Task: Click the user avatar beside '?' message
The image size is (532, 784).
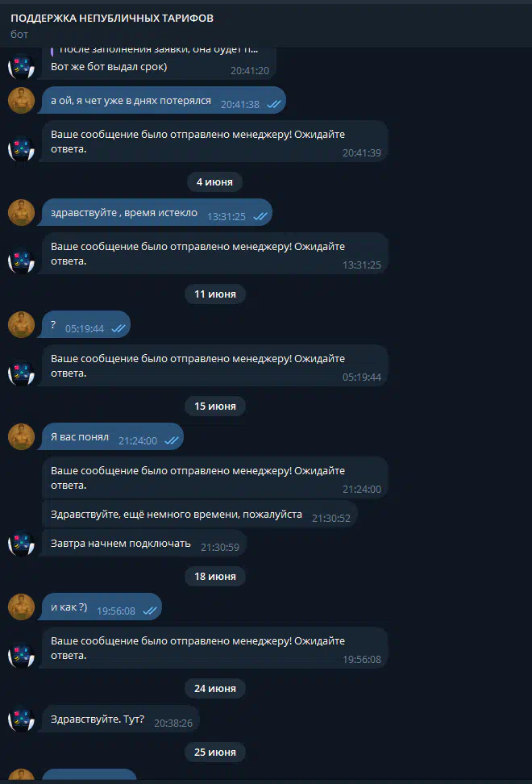Action: (x=21, y=324)
